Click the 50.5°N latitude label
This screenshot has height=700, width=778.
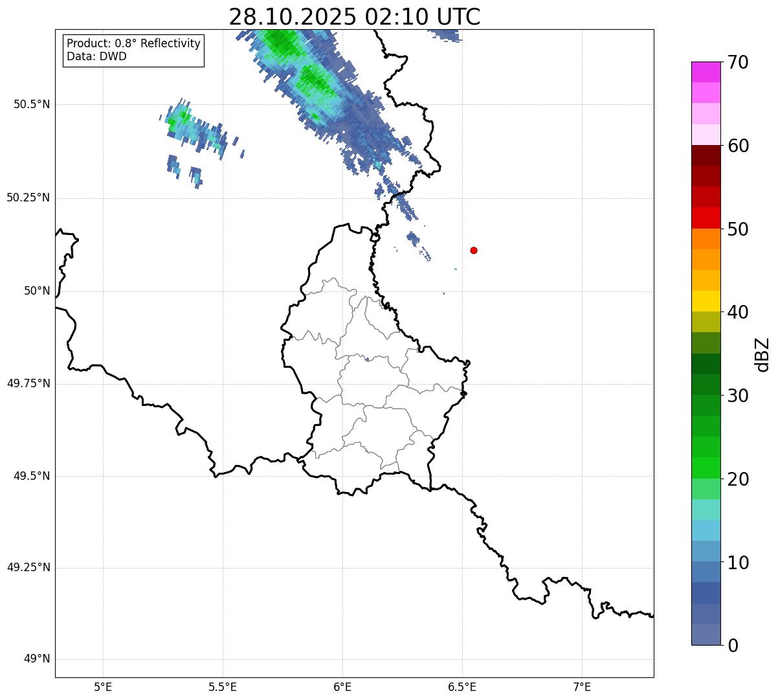pyautogui.click(x=31, y=104)
